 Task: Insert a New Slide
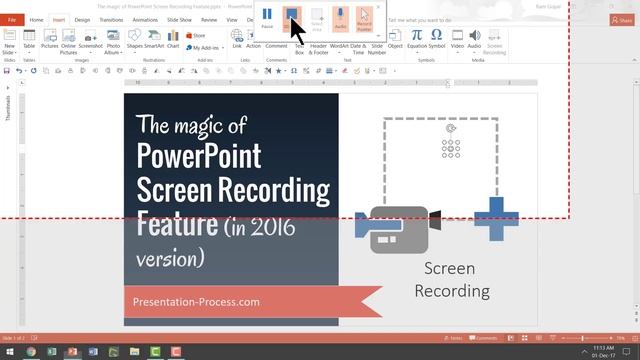pyautogui.click(x=9, y=42)
